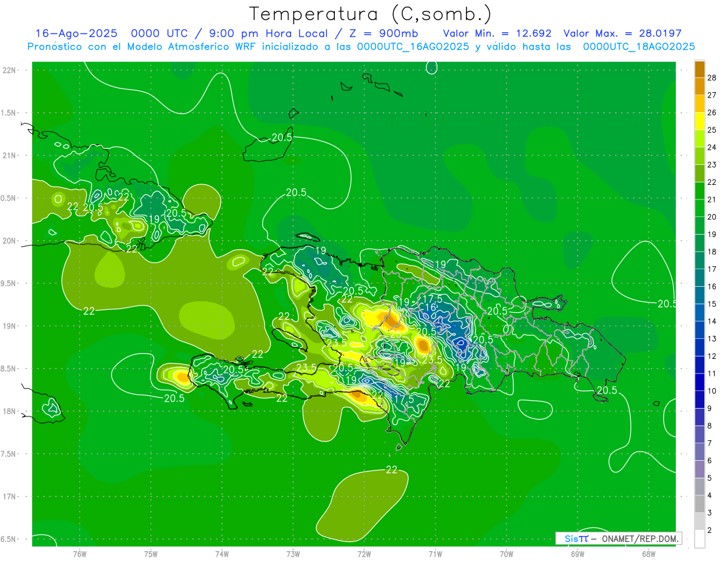728x562 pixels.
Task: Click the "18N" latitude axis label
Action: [x=10, y=412]
